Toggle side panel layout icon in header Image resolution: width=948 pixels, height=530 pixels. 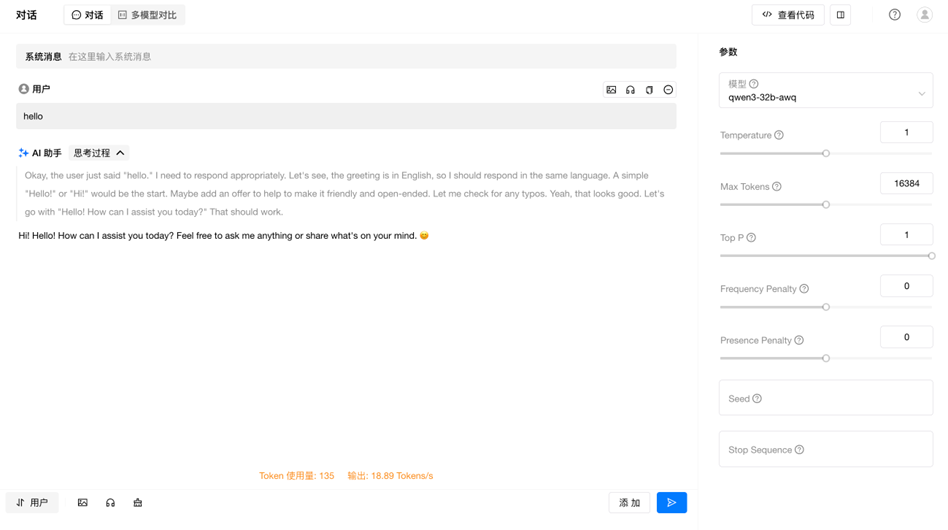(840, 15)
